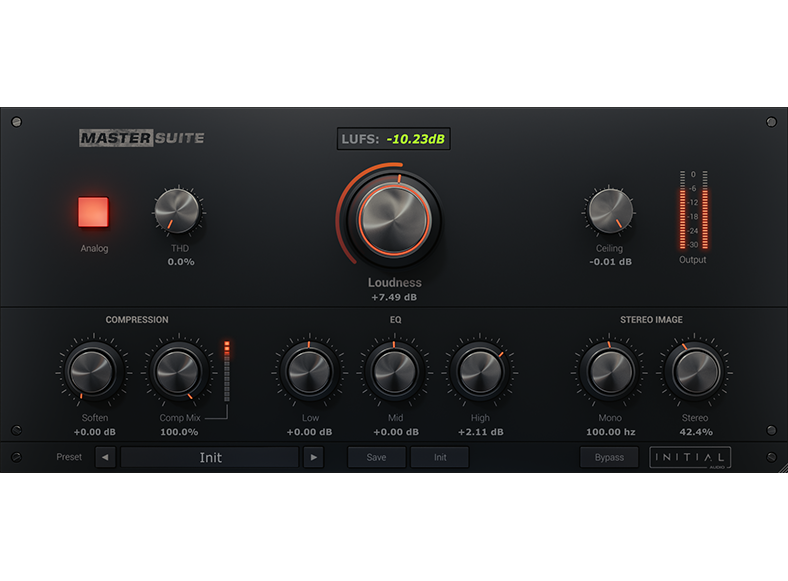788x581 pixels.
Task: Click the Output level meter
Action: click(x=694, y=210)
